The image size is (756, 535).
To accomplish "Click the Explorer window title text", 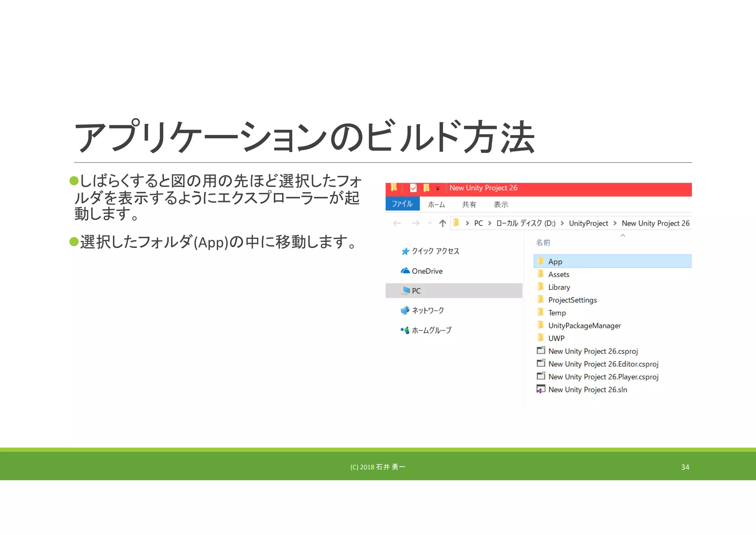I will tap(483, 188).
